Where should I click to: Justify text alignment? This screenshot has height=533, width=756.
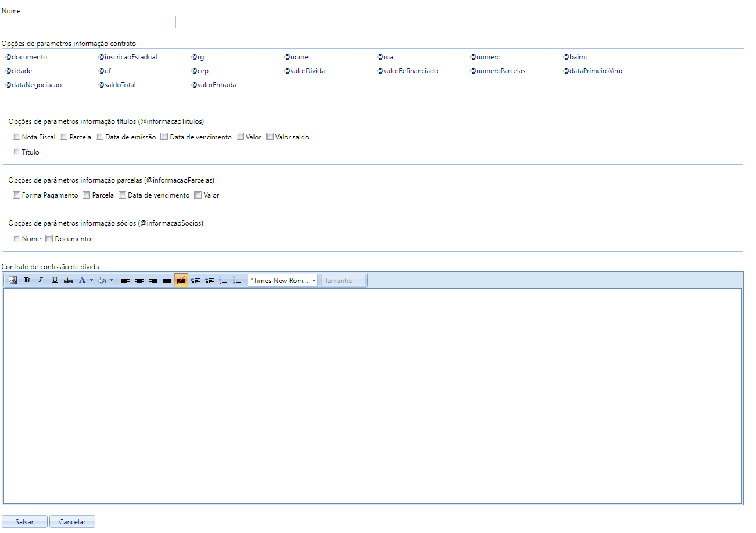167,280
